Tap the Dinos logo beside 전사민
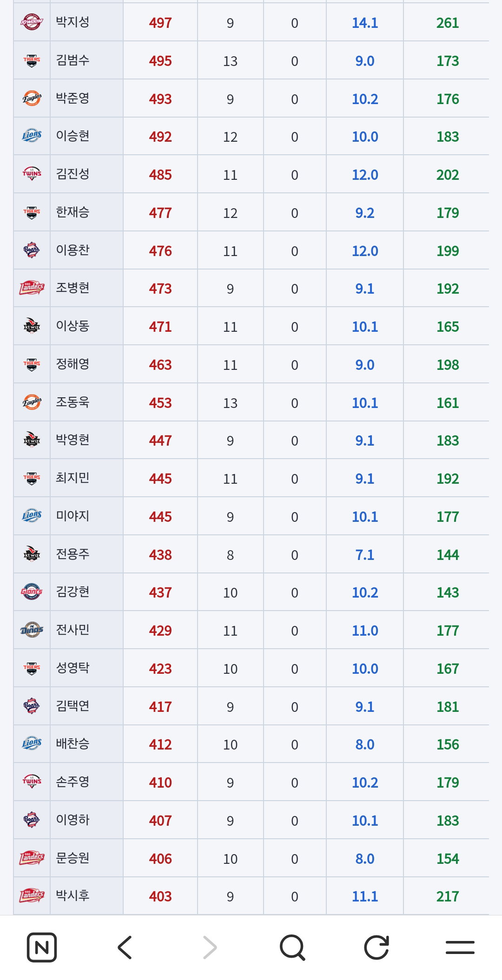Screen dimensions: 502x980 click(x=32, y=630)
